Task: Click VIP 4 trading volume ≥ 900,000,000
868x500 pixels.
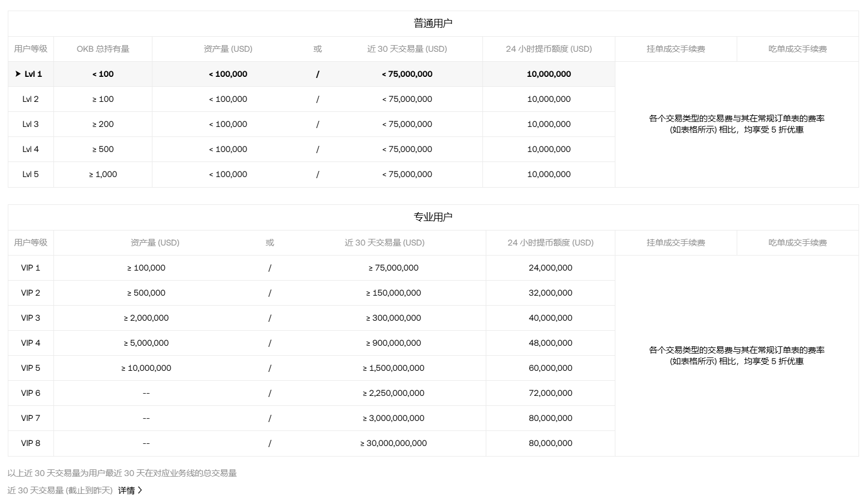Action: point(393,343)
